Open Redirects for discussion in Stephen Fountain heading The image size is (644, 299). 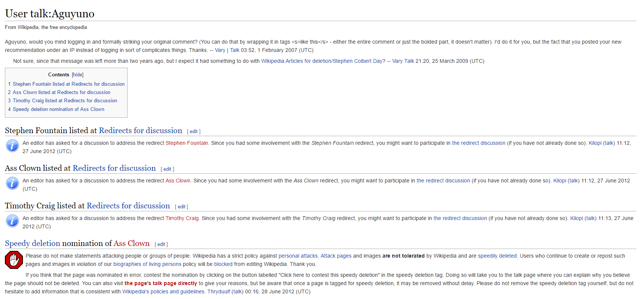140,131
